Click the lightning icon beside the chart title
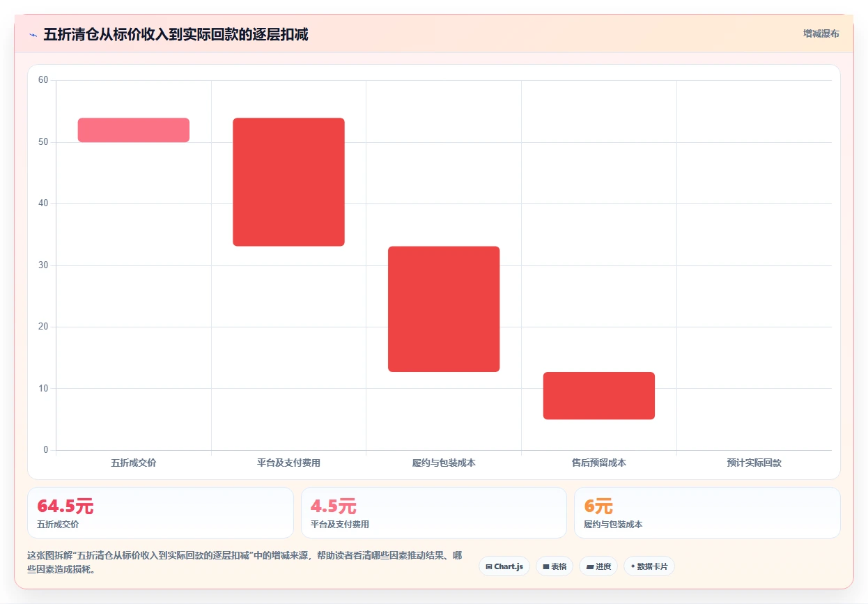868x604 pixels. (x=33, y=35)
